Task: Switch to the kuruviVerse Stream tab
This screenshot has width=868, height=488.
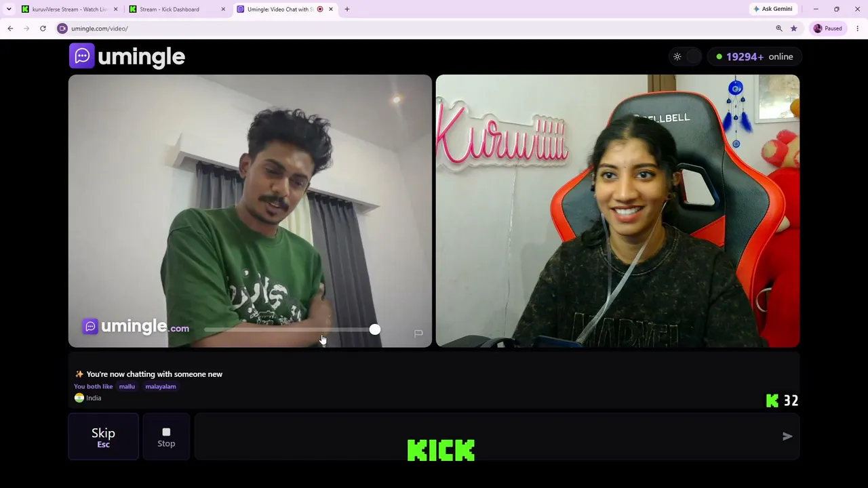Action: coord(69,9)
